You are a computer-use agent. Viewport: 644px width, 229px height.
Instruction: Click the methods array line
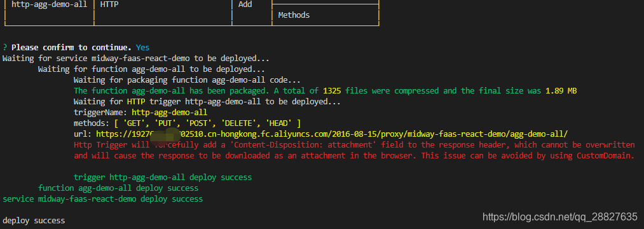(x=188, y=123)
